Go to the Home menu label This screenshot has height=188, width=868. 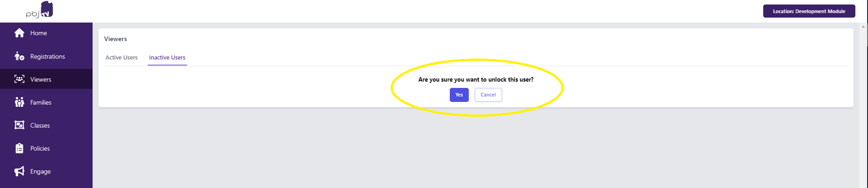38,33
